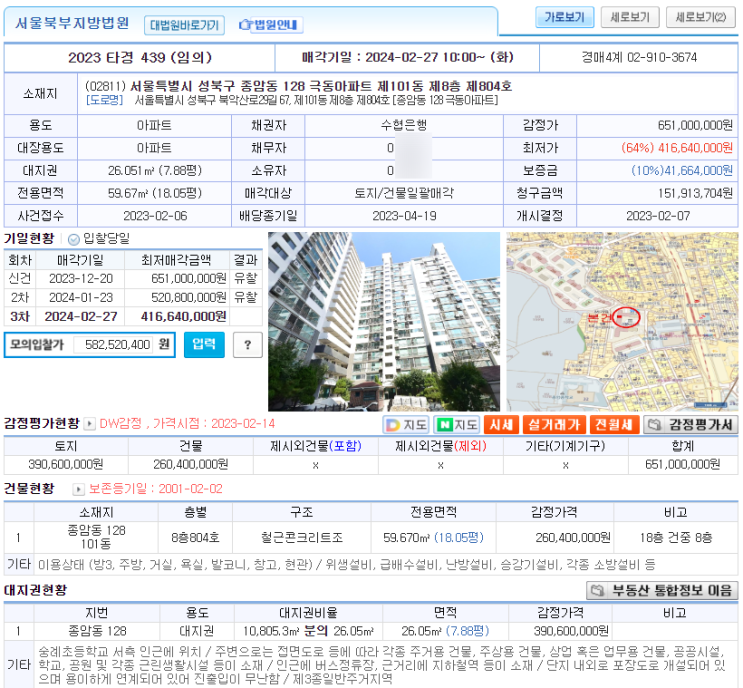Click 18층 건중 8층 remark cell
The width and height of the screenshot is (743, 688).
(x=676, y=538)
